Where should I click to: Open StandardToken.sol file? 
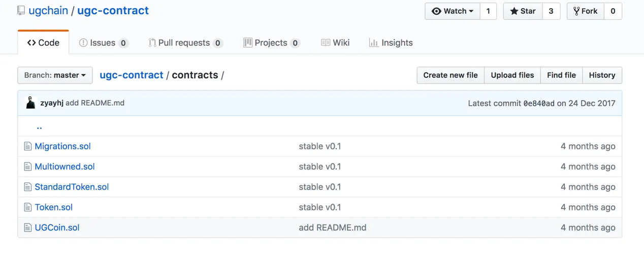(x=72, y=187)
